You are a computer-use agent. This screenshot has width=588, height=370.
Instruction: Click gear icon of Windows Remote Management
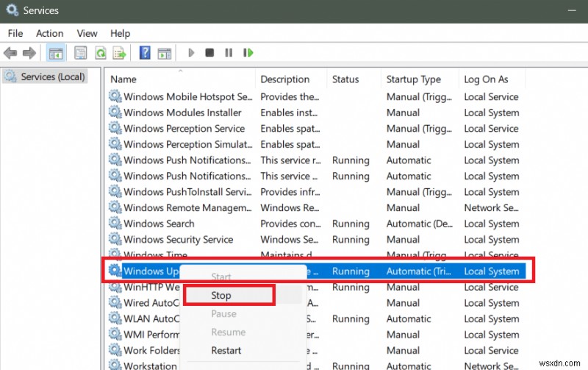(115, 207)
